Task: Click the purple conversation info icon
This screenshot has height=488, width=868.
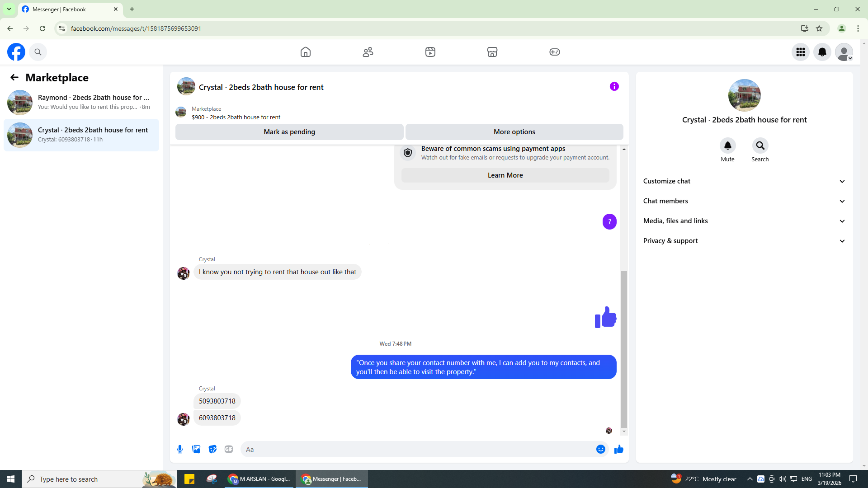Action: click(x=614, y=86)
